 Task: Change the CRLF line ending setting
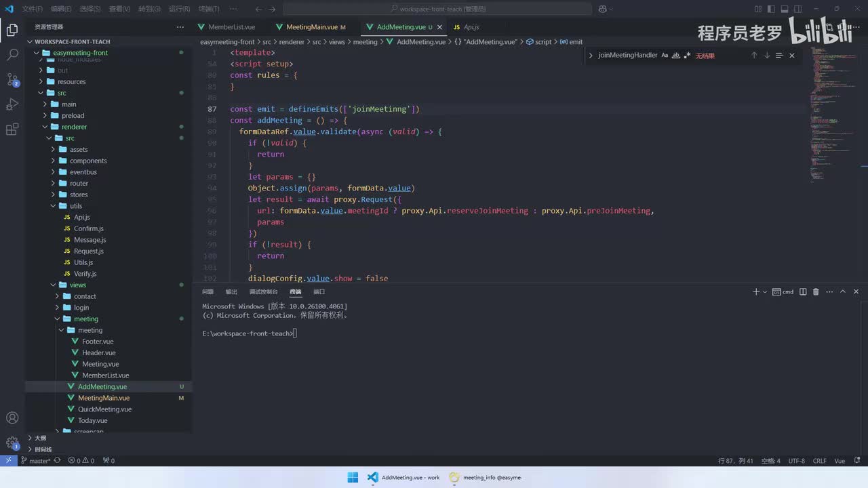click(x=820, y=461)
